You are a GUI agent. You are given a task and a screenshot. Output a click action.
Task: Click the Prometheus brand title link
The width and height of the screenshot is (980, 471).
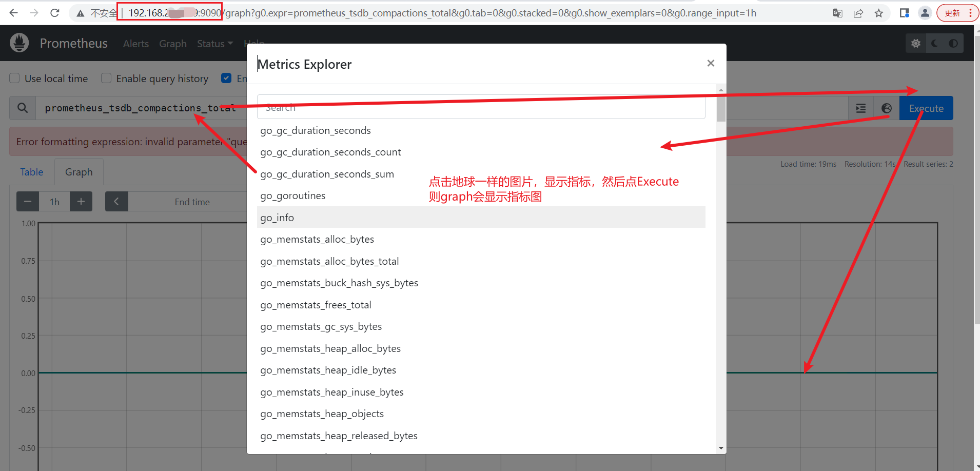coord(74,44)
